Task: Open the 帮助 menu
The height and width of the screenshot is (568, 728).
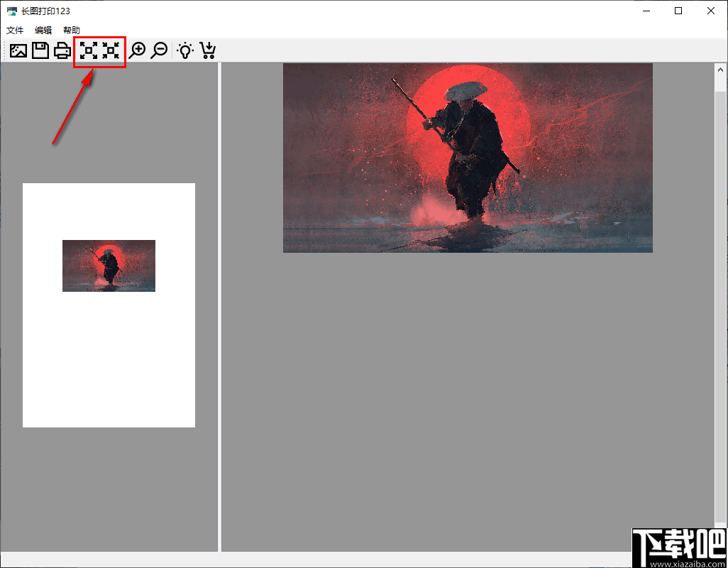Action: coord(72,31)
